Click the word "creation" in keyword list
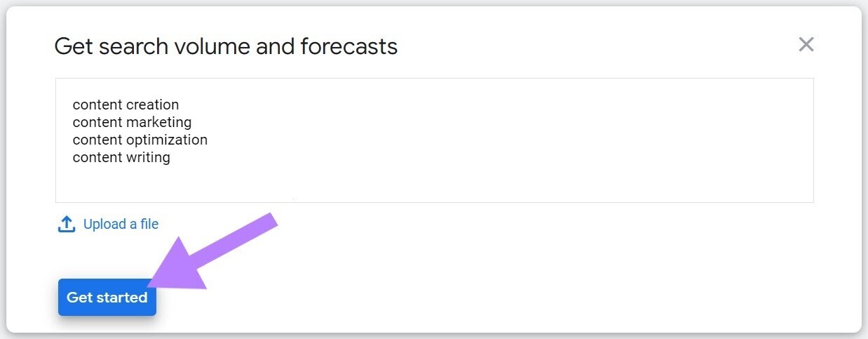 pyautogui.click(x=152, y=105)
